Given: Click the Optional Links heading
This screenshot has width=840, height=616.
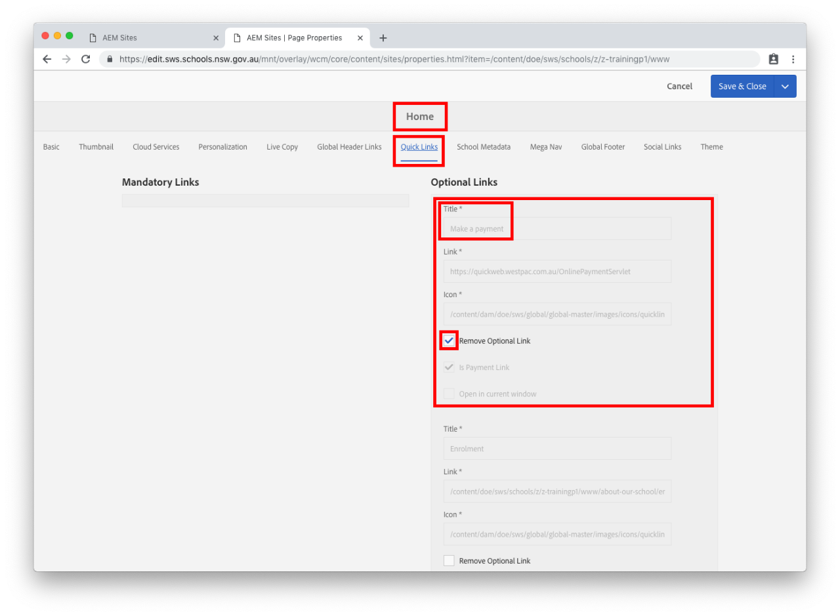Looking at the screenshot, I should (464, 182).
